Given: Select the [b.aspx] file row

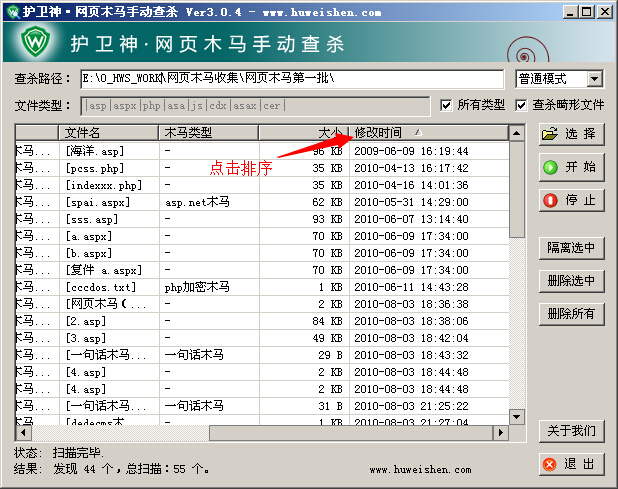Looking at the screenshot, I should (262, 253).
